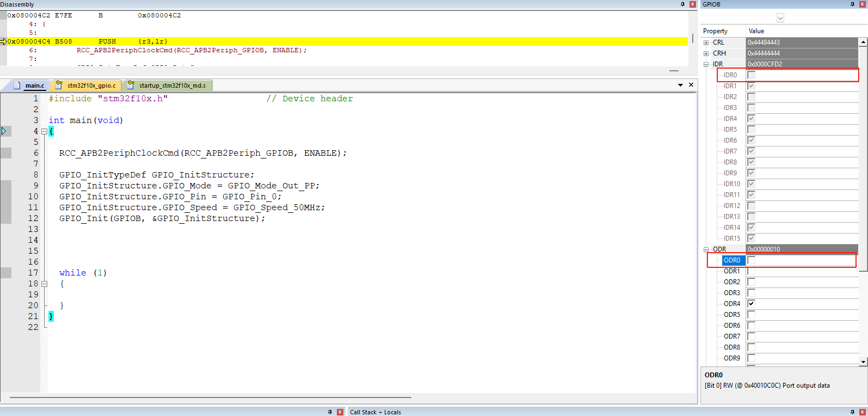Screen dimensions: 868x416
Task: Open the GPIOB panel dropdown at top
Action: tap(780, 18)
